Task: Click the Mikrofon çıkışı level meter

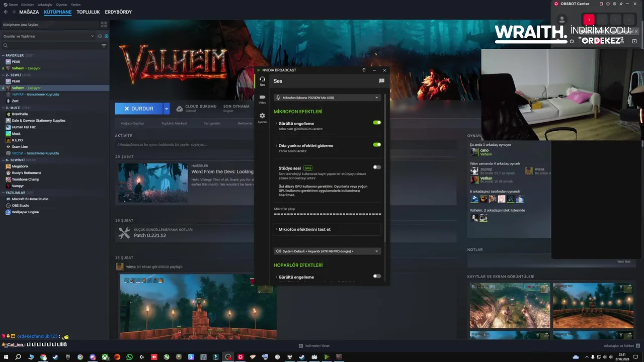Action: coord(328,214)
